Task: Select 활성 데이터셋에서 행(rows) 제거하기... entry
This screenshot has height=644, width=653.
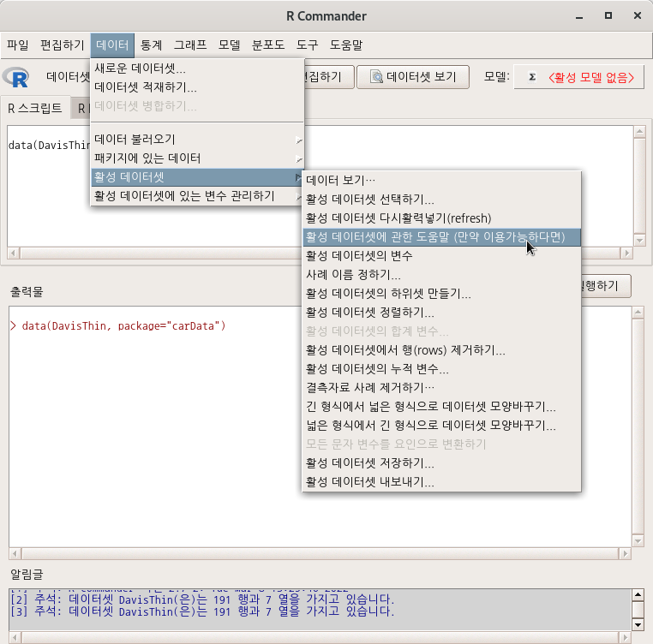Action: [x=441, y=350]
